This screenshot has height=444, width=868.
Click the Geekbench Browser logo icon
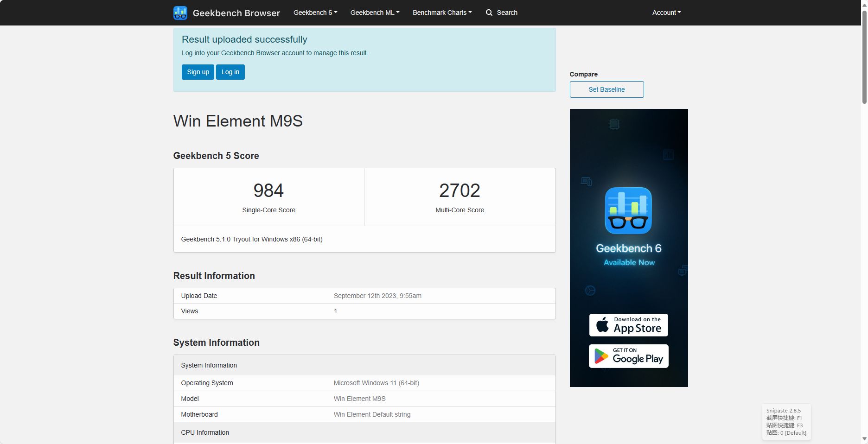[180, 13]
